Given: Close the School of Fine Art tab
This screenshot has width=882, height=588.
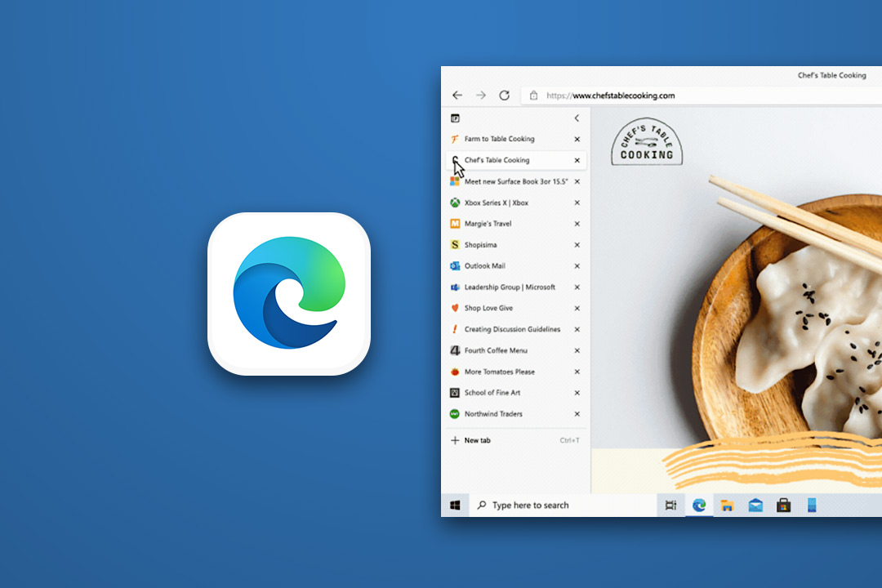Looking at the screenshot, I should click(x=577, y=393).
